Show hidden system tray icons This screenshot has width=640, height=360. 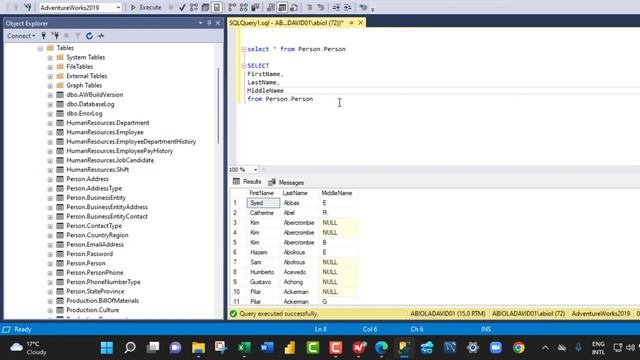pyautogui.click(x=545, y=348)
